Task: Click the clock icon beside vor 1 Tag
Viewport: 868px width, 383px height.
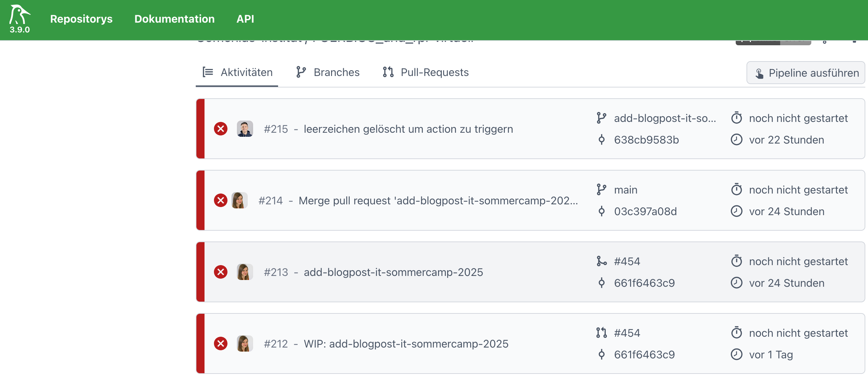Action: click(736, 354)
